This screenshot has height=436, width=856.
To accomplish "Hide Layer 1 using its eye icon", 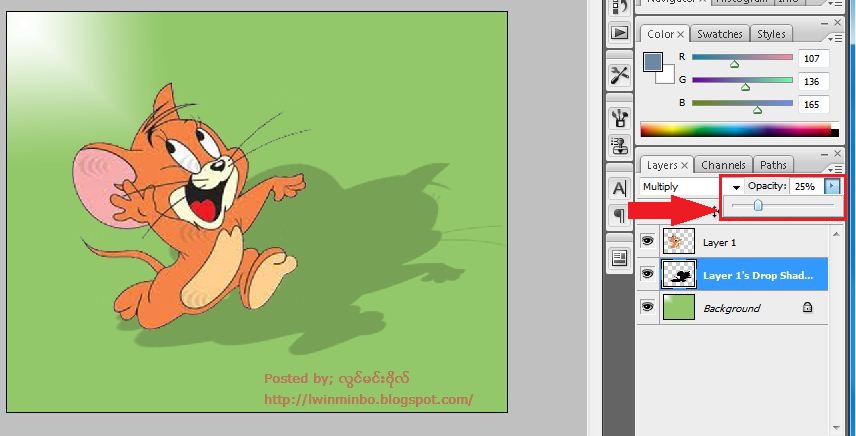I will click(647, 241).
